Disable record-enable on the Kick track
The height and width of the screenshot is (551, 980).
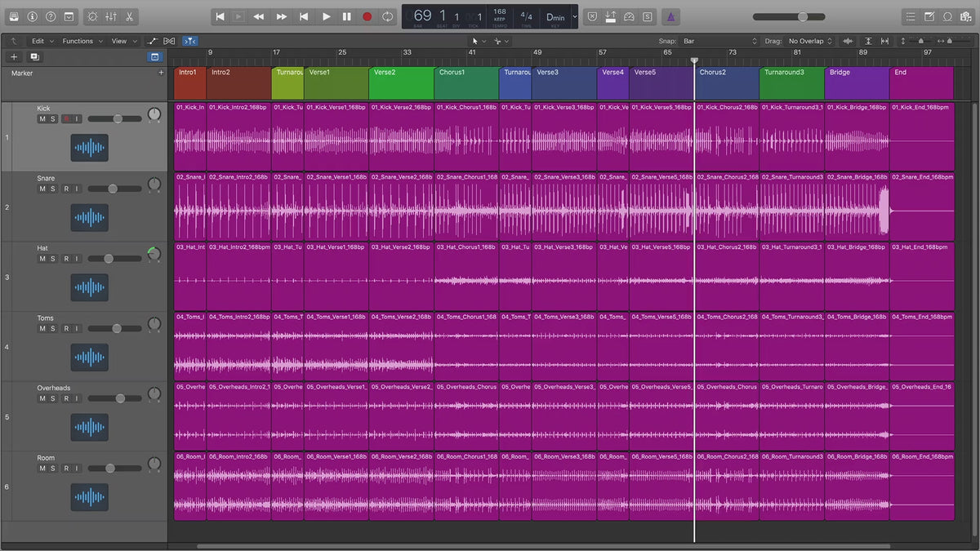point(66,119)
